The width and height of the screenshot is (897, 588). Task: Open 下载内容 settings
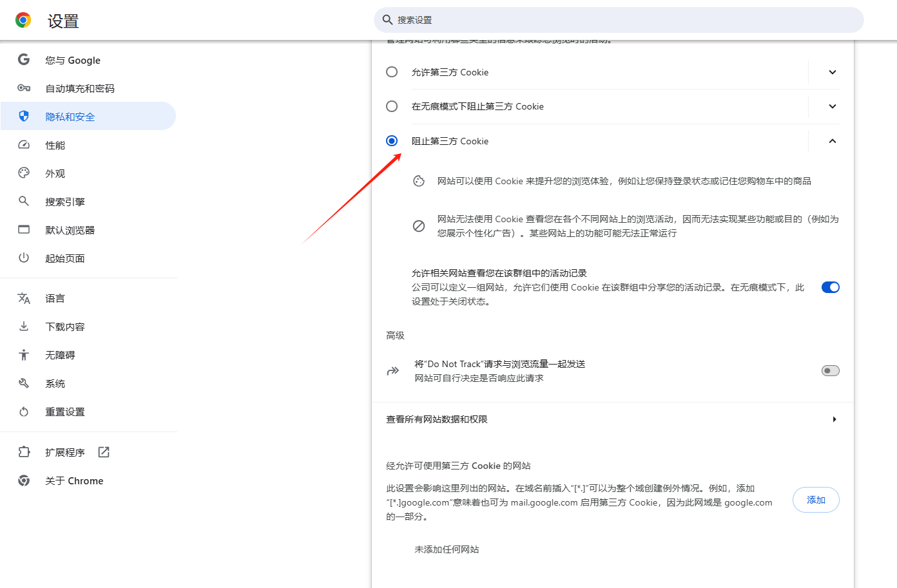[89, 327]
